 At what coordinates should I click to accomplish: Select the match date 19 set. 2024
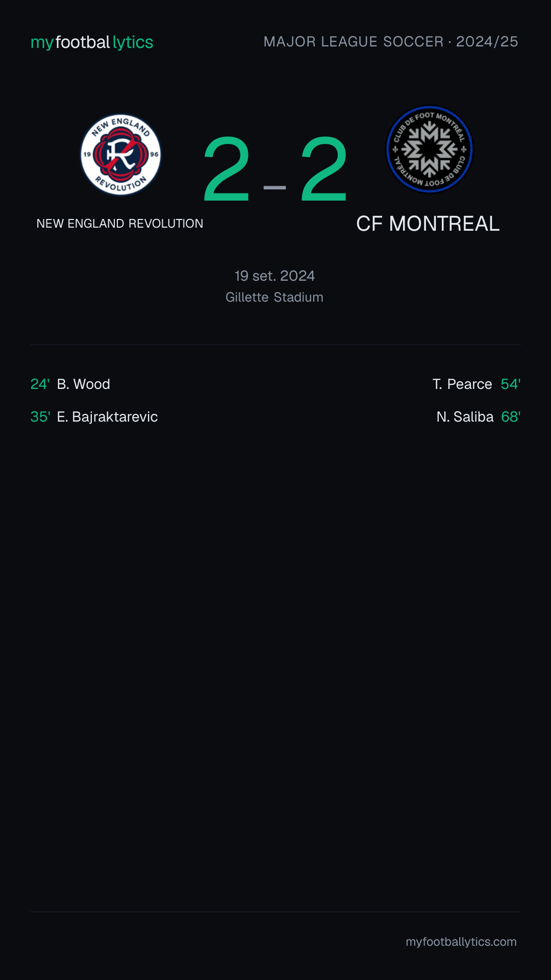[274, 276]
